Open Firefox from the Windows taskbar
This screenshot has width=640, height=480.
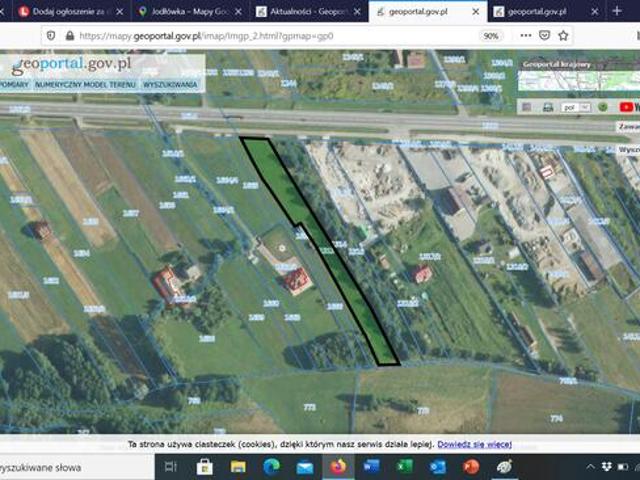tap(337, 467)
